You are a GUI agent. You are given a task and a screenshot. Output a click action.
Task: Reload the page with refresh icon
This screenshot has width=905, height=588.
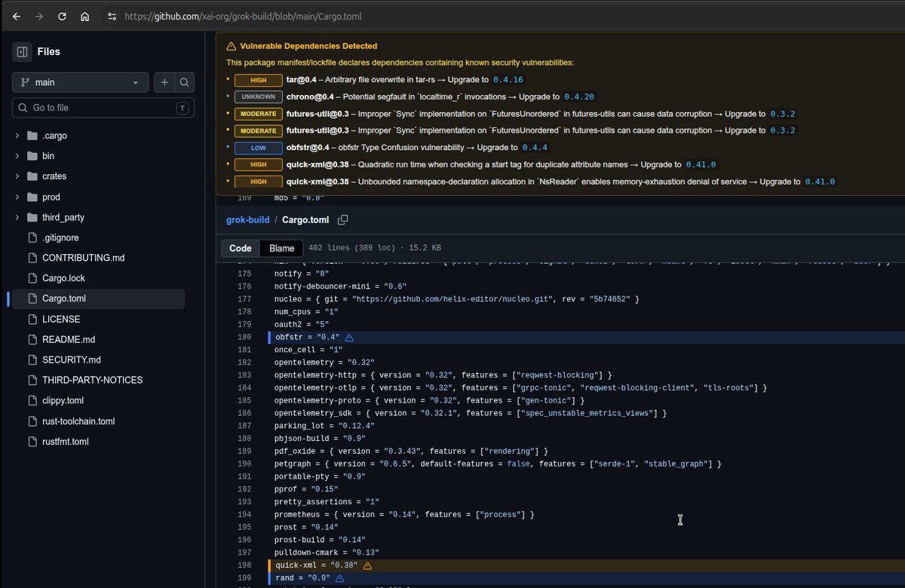pos(62,16)
